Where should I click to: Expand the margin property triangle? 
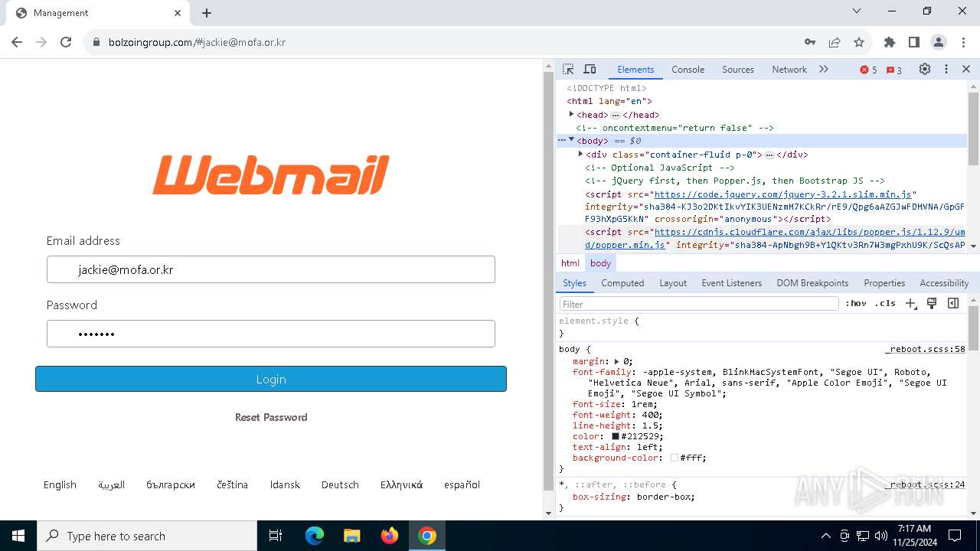[617, 361]
